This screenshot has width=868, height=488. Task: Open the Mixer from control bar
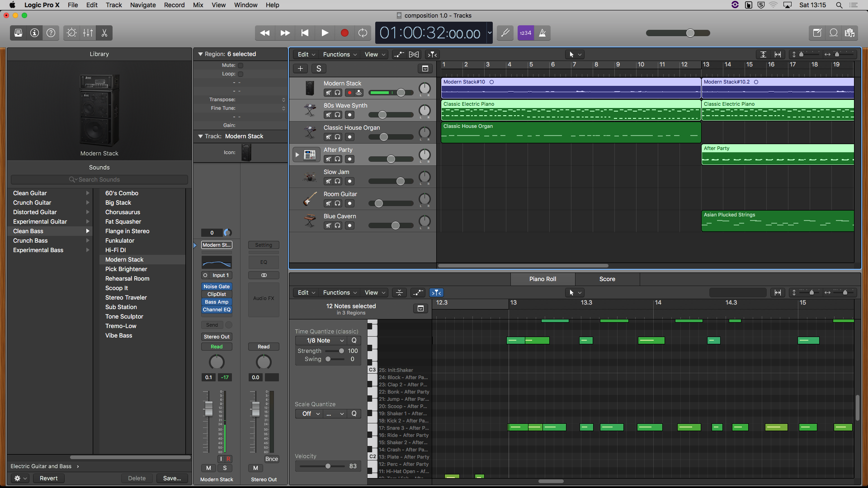pos(88,33)
